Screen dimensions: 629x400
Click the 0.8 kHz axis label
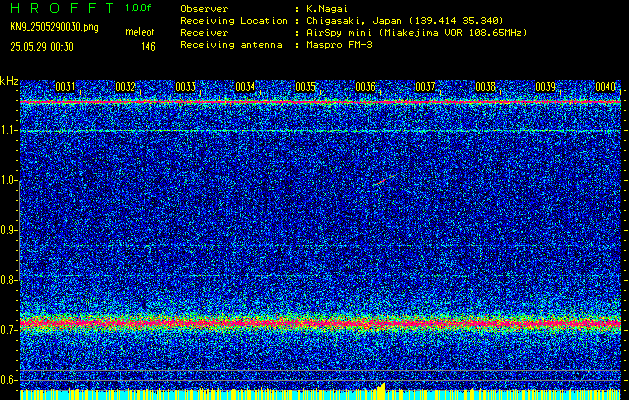(9, 280)
